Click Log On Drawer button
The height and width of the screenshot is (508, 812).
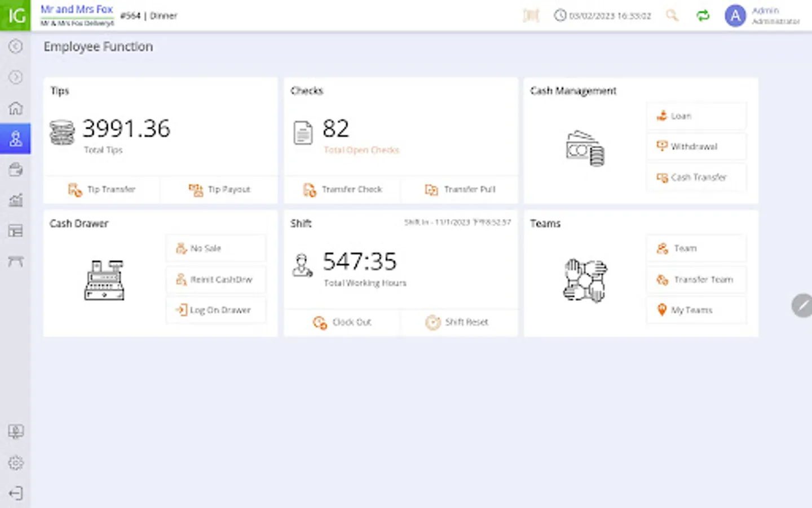coord(216,310)
